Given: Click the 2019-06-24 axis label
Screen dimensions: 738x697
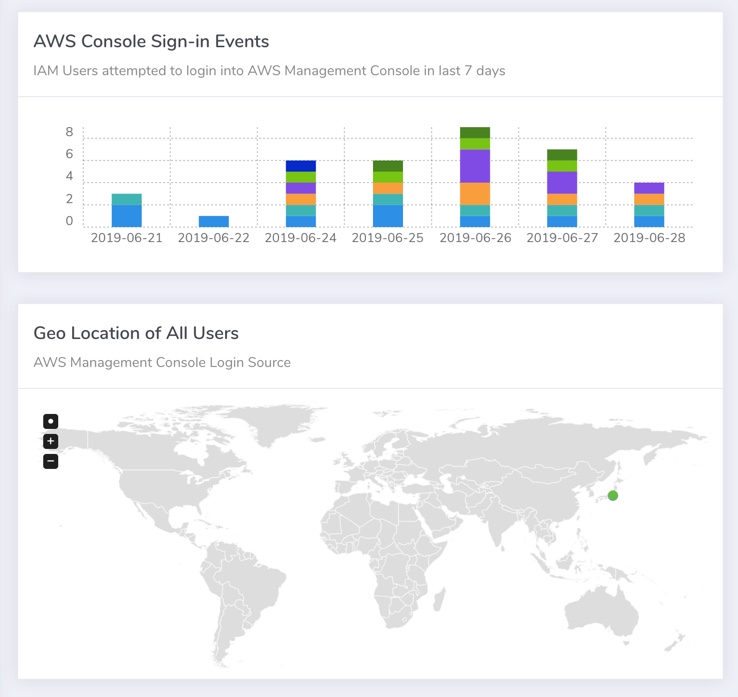Looking at the screenshot, I should (x=301, y=238).
